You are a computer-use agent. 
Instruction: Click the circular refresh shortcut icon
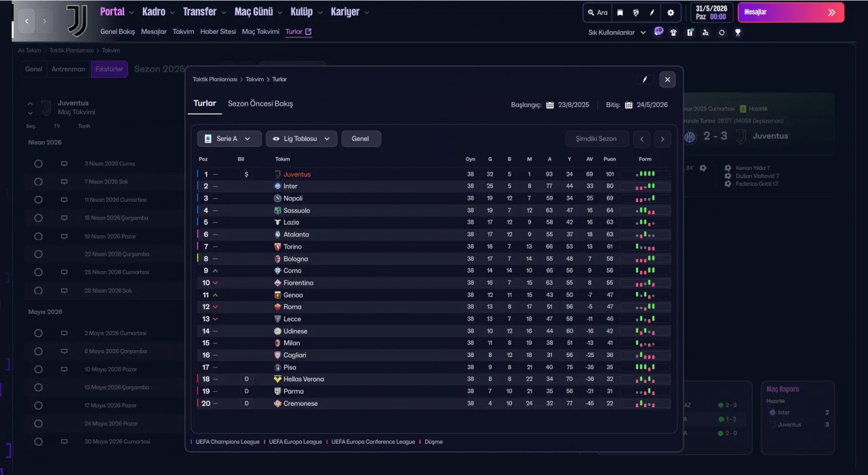(722, 32)
